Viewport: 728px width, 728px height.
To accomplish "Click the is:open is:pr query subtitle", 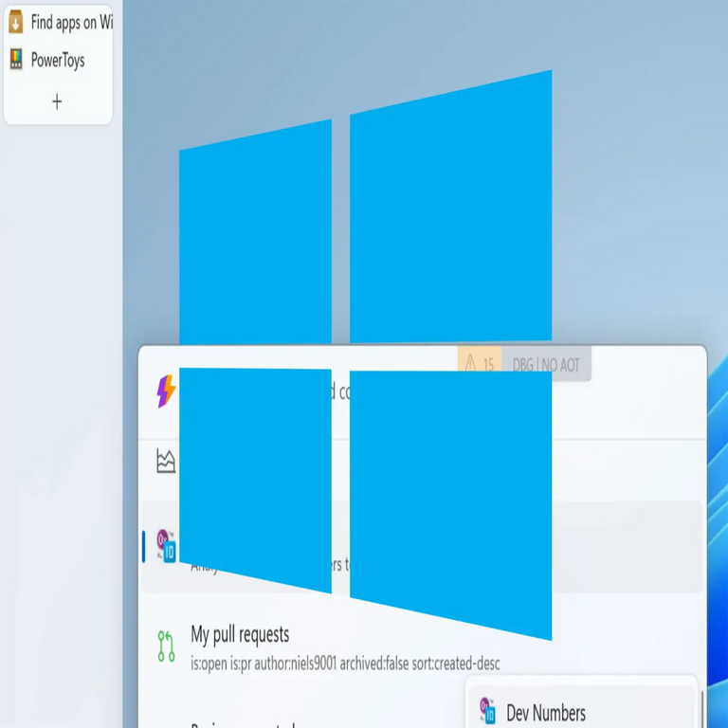I will pyautogui.click(x=345, y=663).
